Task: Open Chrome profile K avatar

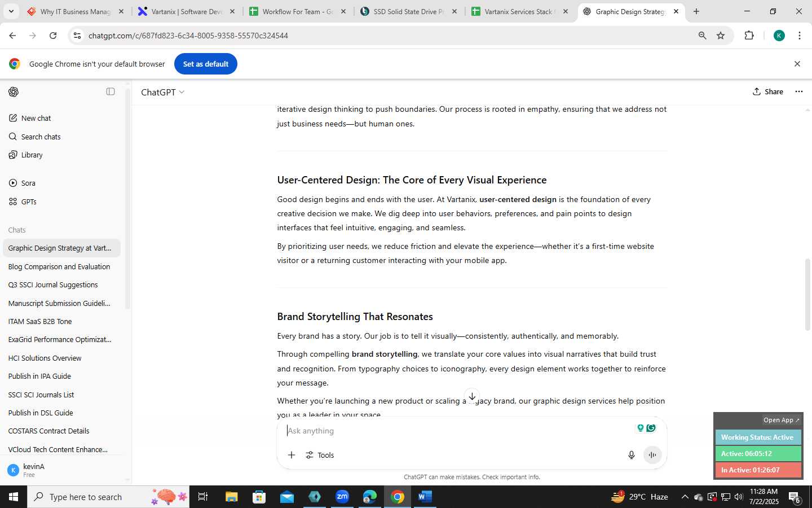Action: [779, 36]
